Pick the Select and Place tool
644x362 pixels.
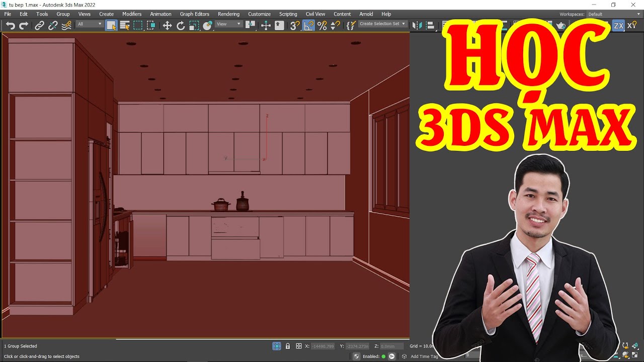[x=207, y=26]
